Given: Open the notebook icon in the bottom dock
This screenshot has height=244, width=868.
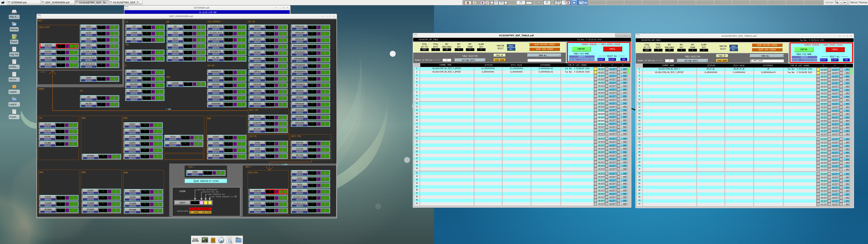Looking at the screenshot, I should pyautogui.click(x=213, y=240).
